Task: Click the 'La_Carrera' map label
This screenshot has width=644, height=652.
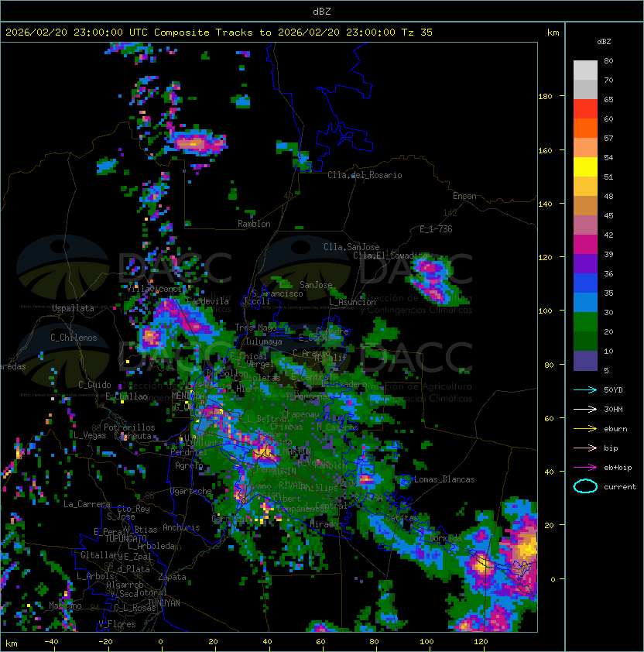Action: 87,504
